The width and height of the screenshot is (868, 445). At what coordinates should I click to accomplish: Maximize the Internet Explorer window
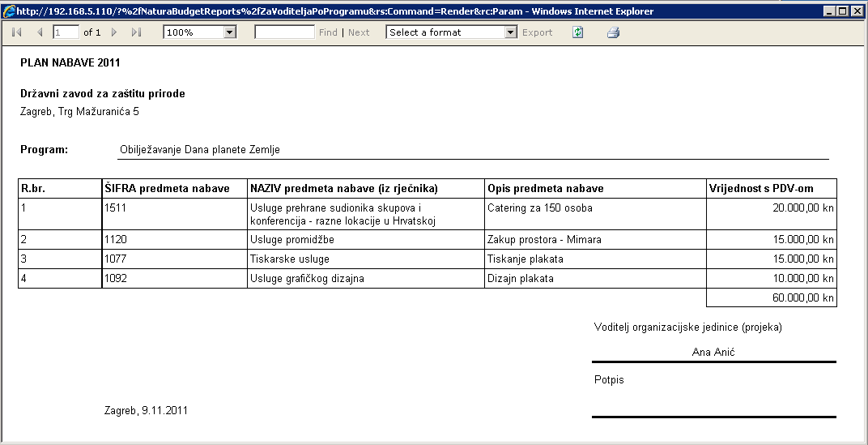[x=843, y=11]
